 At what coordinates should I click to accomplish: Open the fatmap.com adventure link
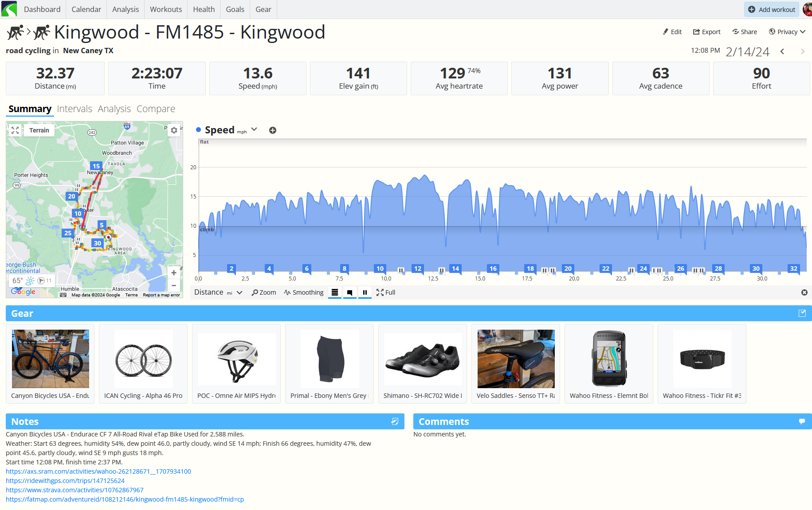pyautogui.click(x=125, y=499)
